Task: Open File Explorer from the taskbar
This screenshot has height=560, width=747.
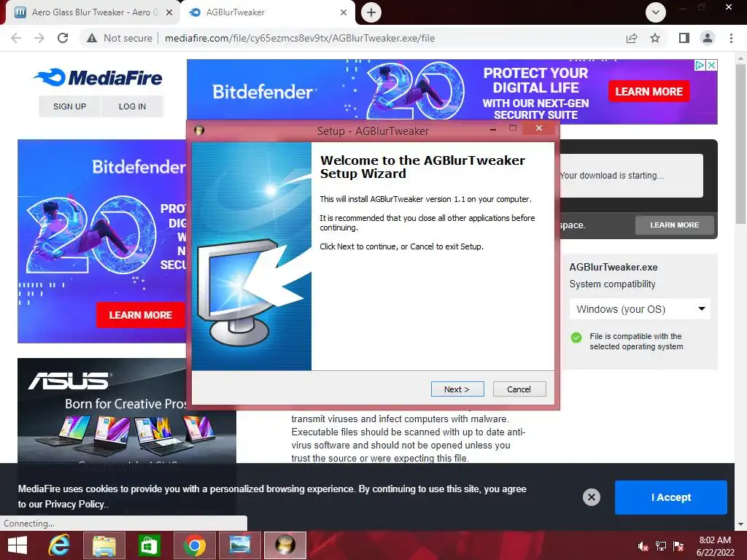Action: click(104, 545)
